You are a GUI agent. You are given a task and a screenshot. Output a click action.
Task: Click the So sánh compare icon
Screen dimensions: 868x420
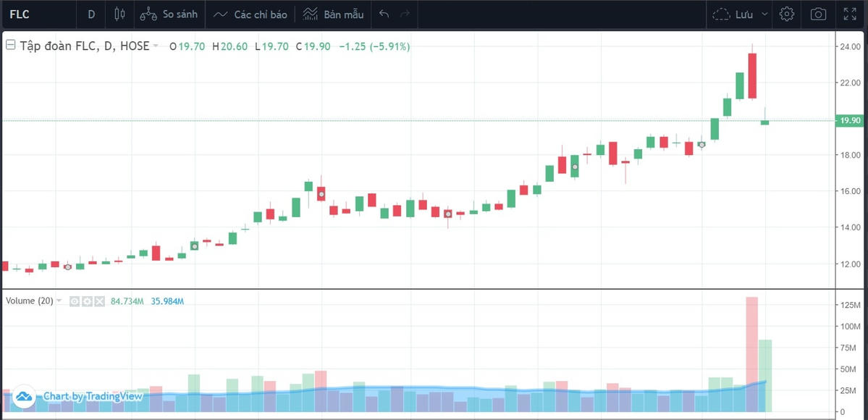coord(148,14)
